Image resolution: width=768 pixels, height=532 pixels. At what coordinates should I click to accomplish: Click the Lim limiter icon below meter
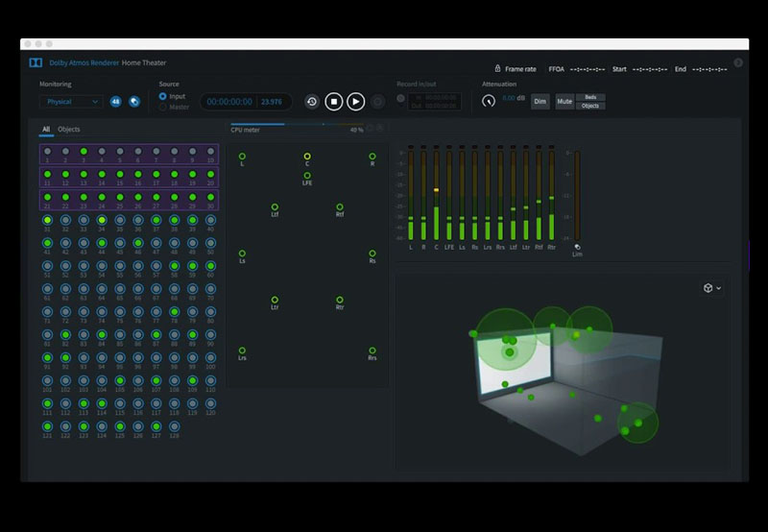[577, 247]
